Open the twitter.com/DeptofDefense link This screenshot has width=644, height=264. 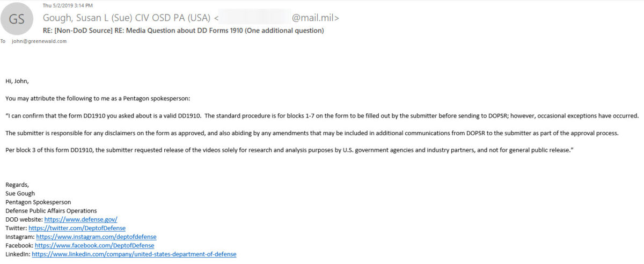pyautogui.click(x=77, y=228)
